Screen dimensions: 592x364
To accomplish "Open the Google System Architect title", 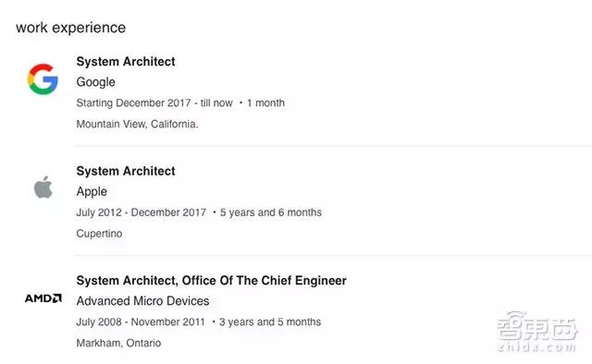I will pyautogui.click(x=126, y=62).
